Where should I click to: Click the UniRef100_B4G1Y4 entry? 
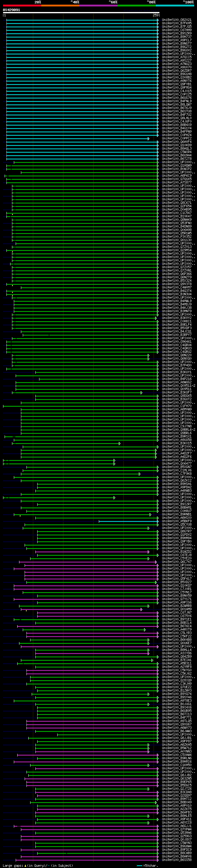(x=177, y=128)
